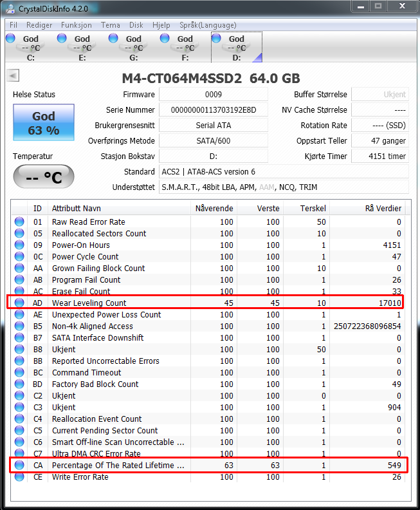Click raw value 17010 of Wear Leveling Count
Image resolution: width=420 pixels, height=510 pixels.
click(x=390, y=303)
